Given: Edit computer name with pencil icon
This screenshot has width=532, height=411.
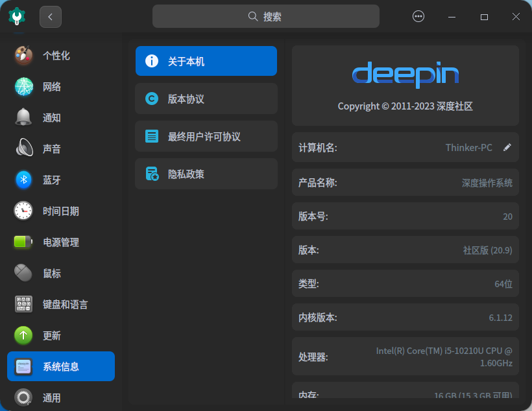Looking at the screenshot, I should pyautogui.click(x=507, y=147).
